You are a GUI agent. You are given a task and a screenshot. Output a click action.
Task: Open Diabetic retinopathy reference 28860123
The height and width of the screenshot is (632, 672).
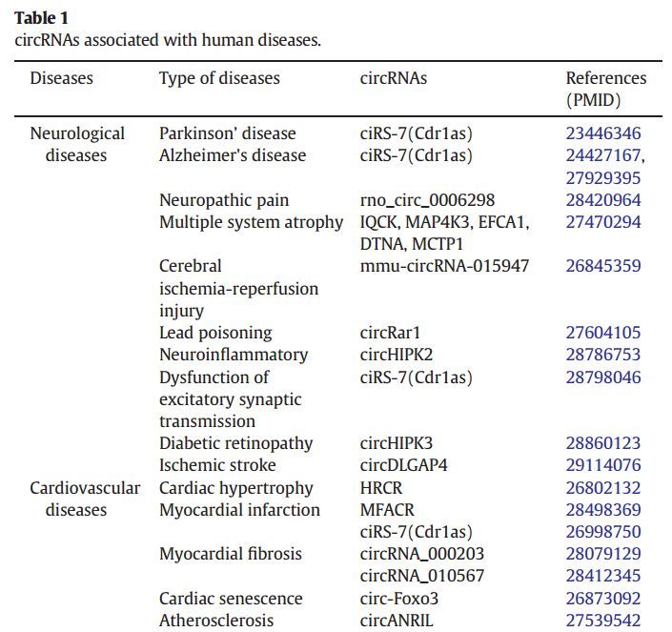[603, 443]
